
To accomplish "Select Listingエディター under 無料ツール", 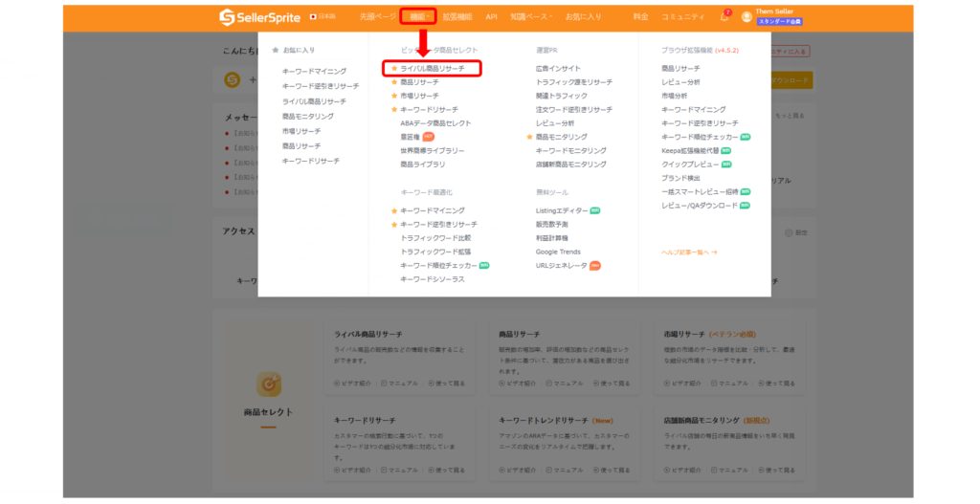I will click(562, 210).
